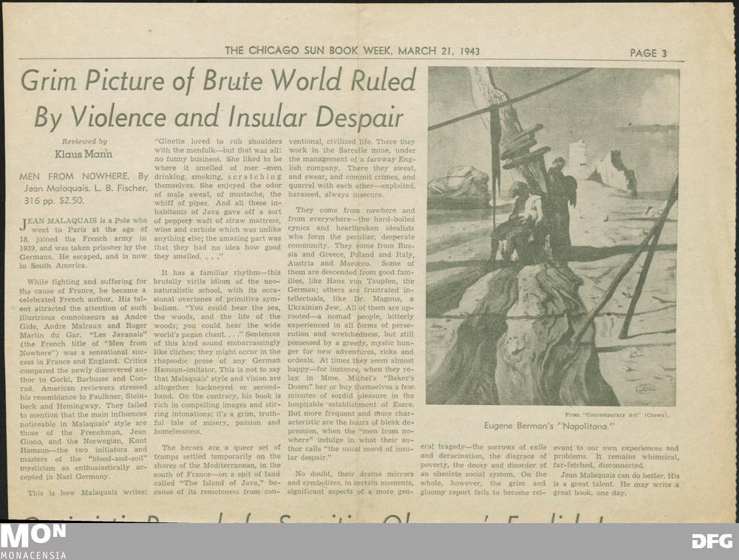The height and width of the screenshot is (560, 739).
Task: Click the book title "MEN FROM NOWHERE. By"
Action: [84, 177]
